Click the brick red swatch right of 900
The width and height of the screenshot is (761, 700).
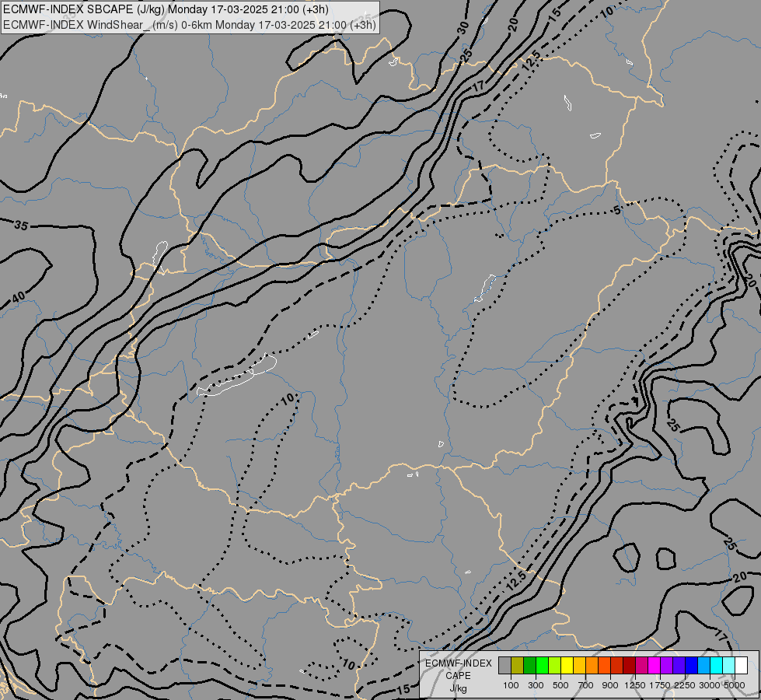(x=617, y=665)
